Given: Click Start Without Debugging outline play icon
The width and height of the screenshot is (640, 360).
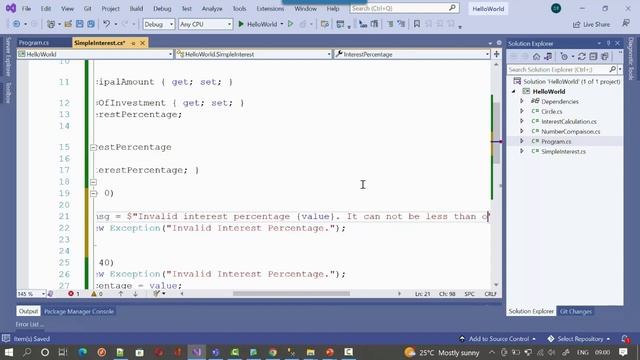Looking at the screenshot, I should (x=291, y=24).
